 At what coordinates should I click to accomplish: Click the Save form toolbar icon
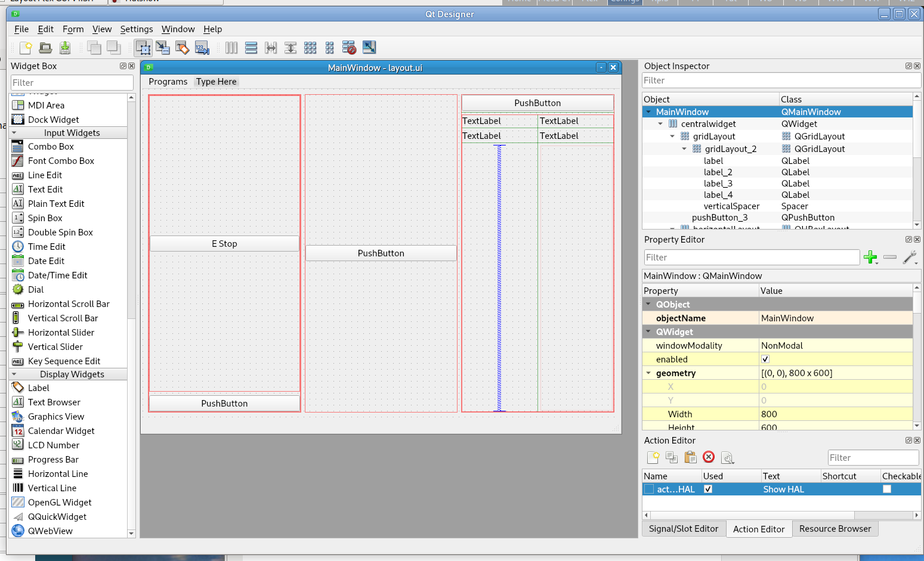tap(65, 48)
